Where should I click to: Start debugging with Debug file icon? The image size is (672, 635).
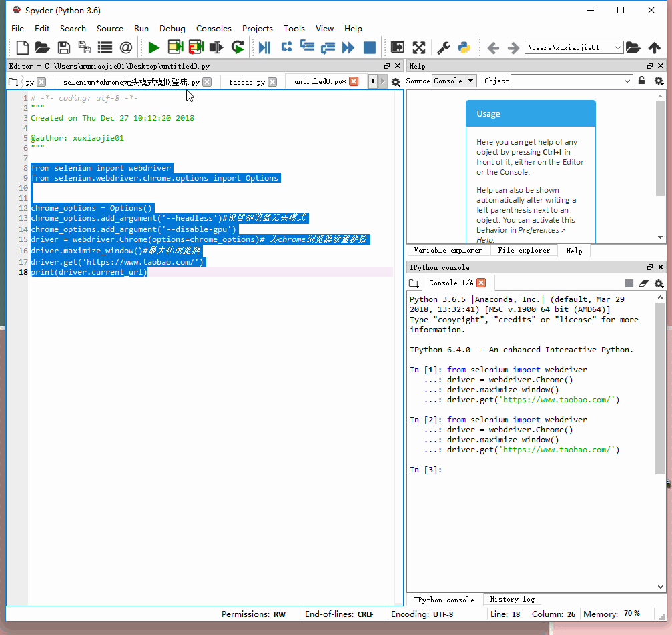(x=264, y=47)
